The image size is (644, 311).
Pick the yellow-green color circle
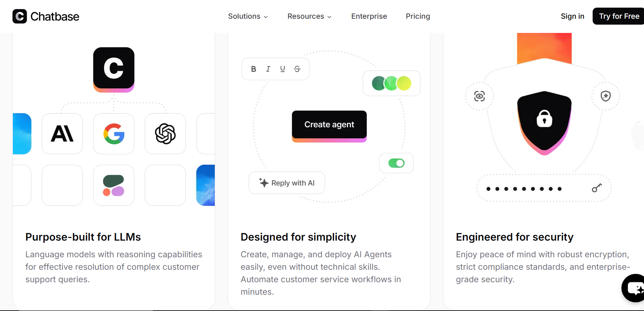(404, 83)
